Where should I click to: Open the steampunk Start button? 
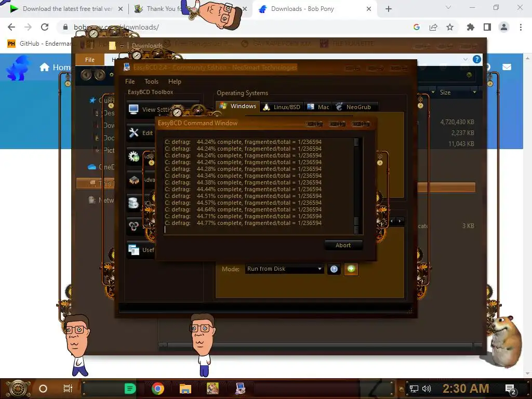(18, 389)
